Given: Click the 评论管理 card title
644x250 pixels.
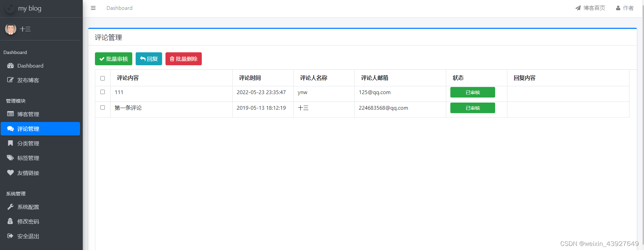Looking at the screenshot, I should [109, 37].
